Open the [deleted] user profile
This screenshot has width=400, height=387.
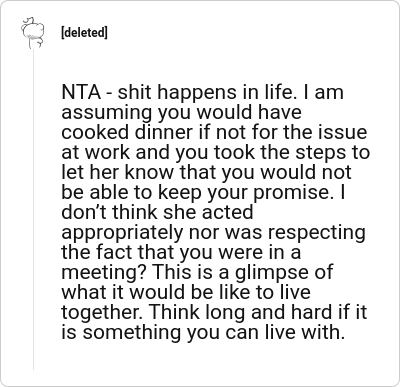coord(84,33)
